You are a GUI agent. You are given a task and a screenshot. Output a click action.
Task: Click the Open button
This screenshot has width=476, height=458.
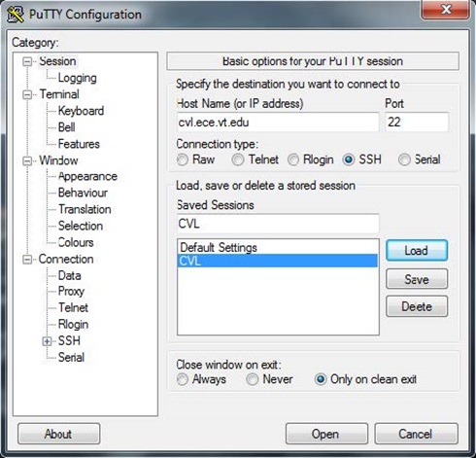tap(326, 434)
